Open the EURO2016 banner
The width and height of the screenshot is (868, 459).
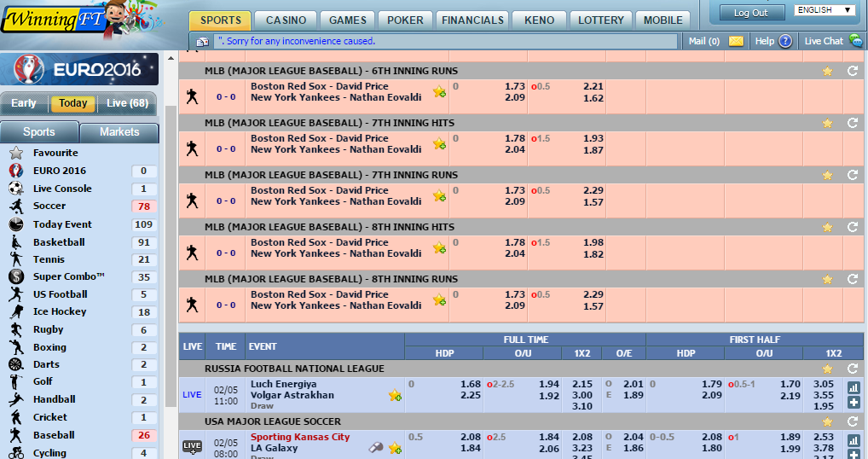pyautogui.click(x=79, y=69)
